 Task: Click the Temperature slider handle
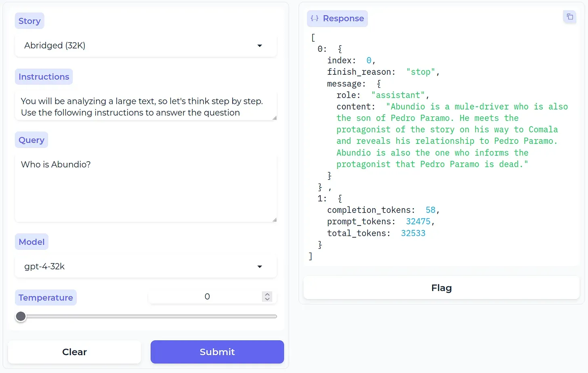tap(21, 316)
